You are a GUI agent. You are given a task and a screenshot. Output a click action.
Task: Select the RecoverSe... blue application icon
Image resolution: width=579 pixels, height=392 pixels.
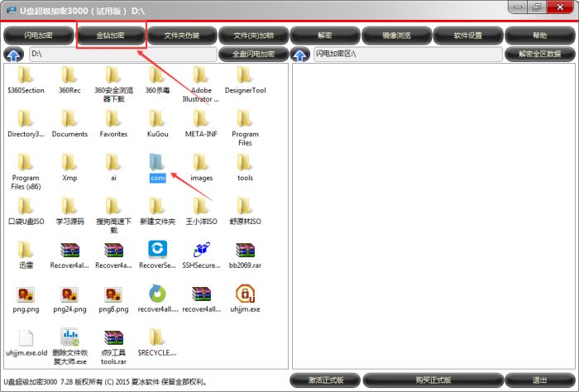point(157,249)
